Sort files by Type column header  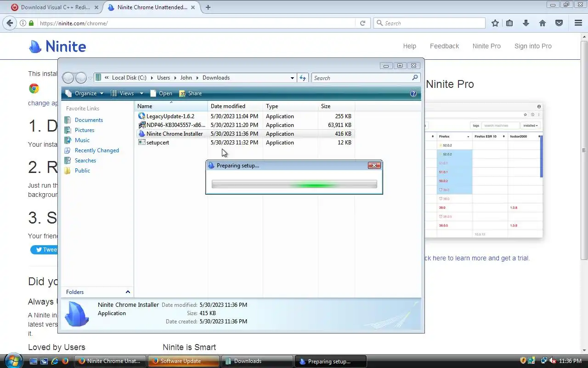(x=290, y=106)
